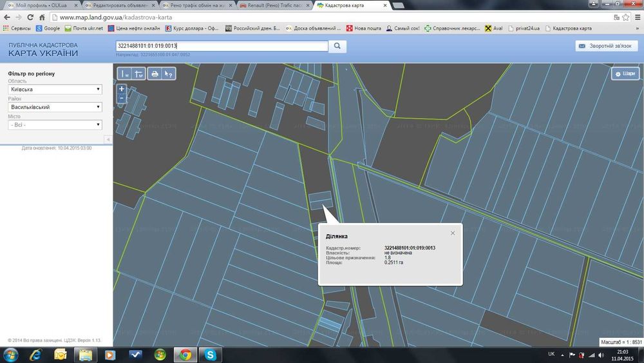Click the print map icon
This screenshot has width=644, height=363.
tap(155, 74)
